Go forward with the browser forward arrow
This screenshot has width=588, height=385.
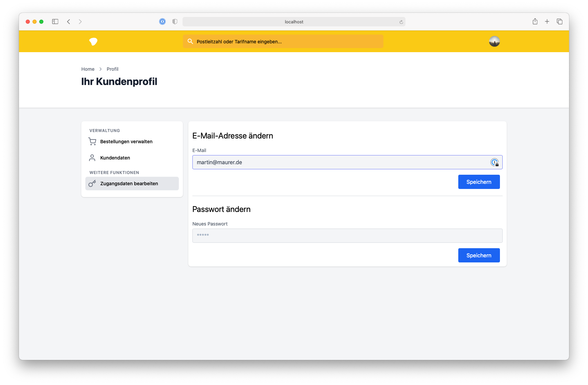pos(80,22)
